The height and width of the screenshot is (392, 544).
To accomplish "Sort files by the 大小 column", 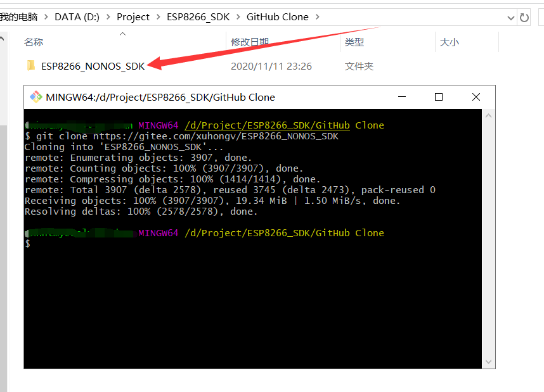I will 449,42.
